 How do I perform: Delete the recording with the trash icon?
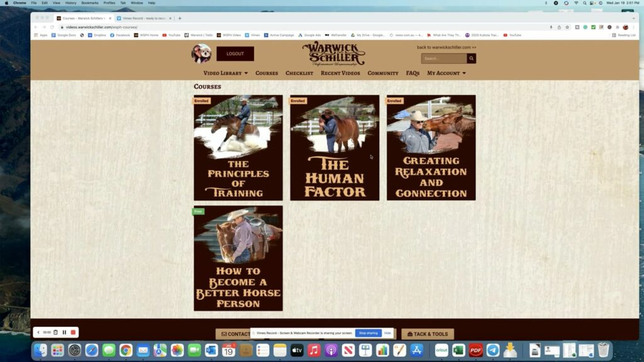55,332
